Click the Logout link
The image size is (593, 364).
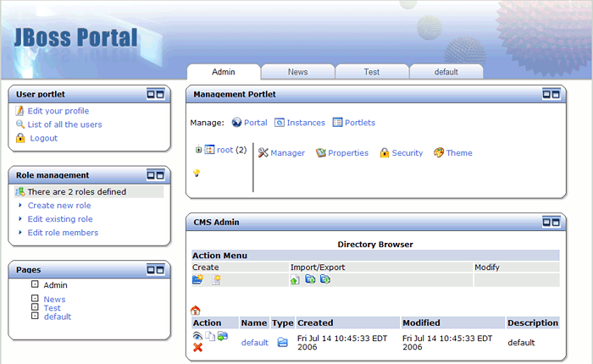[x=43, y=138]
